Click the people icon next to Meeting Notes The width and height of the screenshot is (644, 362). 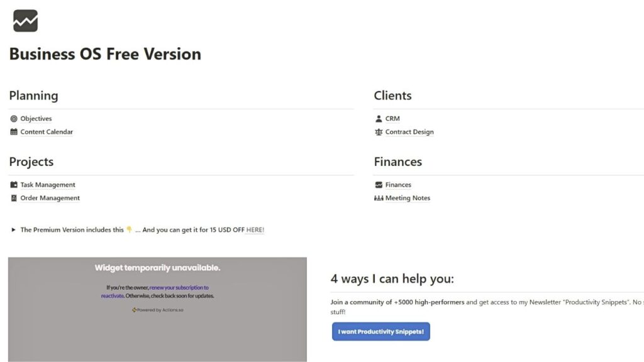pos(378,197)
